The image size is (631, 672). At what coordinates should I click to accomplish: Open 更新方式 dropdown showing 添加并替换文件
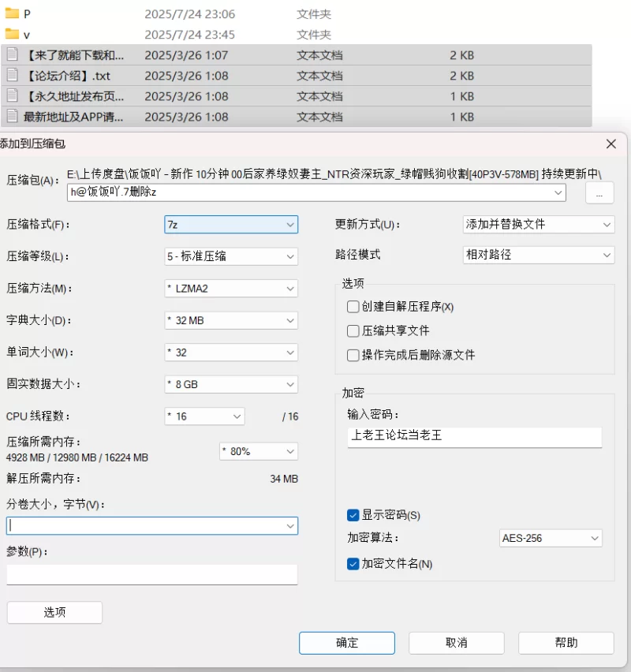tap(539, 225)
